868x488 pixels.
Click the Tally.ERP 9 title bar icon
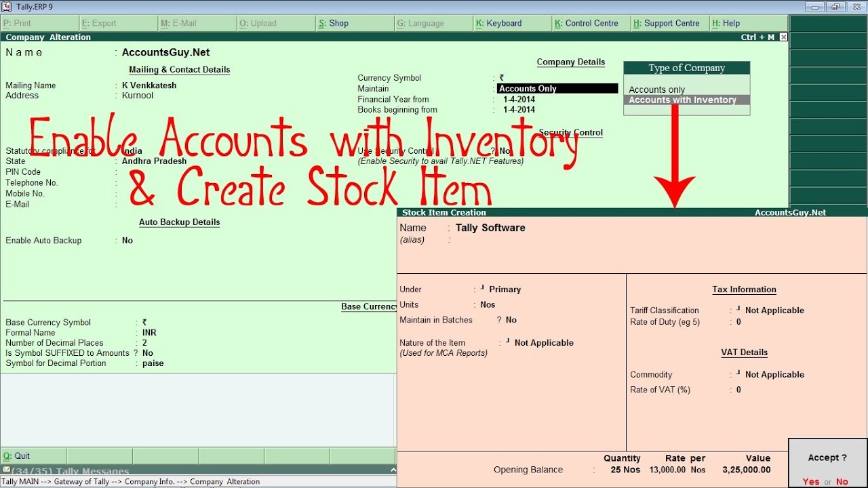[x=6, y=7]
